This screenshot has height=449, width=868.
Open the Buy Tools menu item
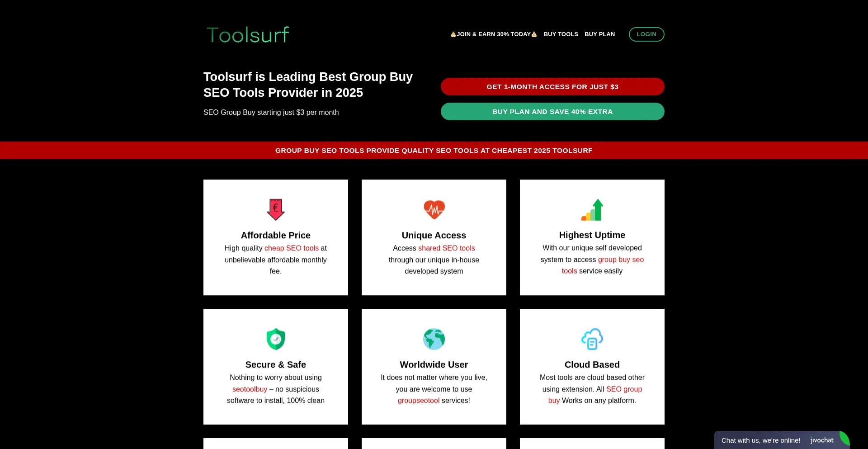(561, 34)
